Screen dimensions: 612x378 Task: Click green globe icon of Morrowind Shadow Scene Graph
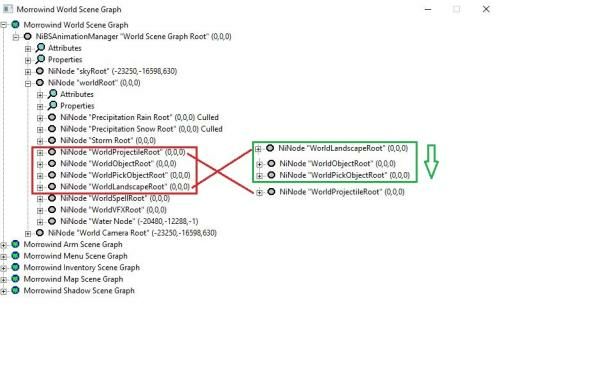click(x=15, y=290)
